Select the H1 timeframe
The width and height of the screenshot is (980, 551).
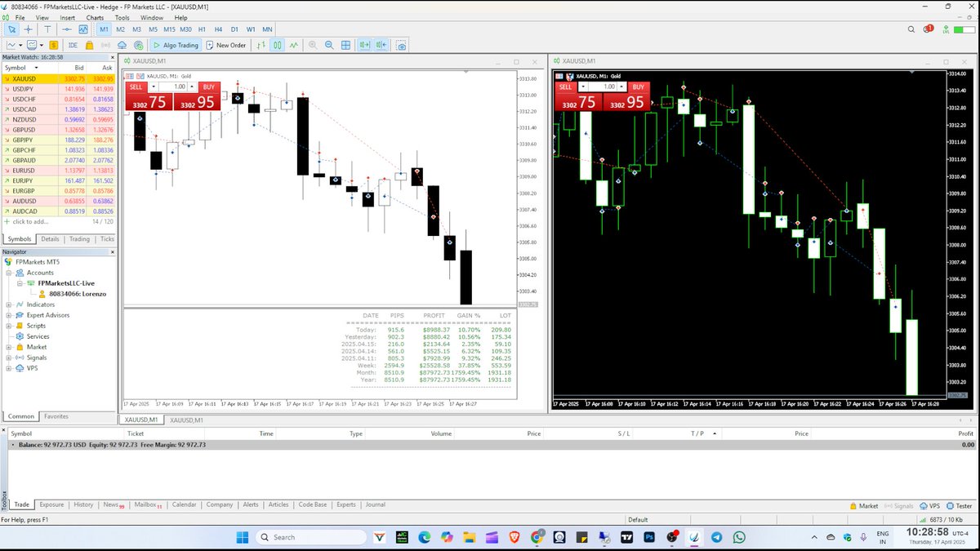[x=202, y=29]
